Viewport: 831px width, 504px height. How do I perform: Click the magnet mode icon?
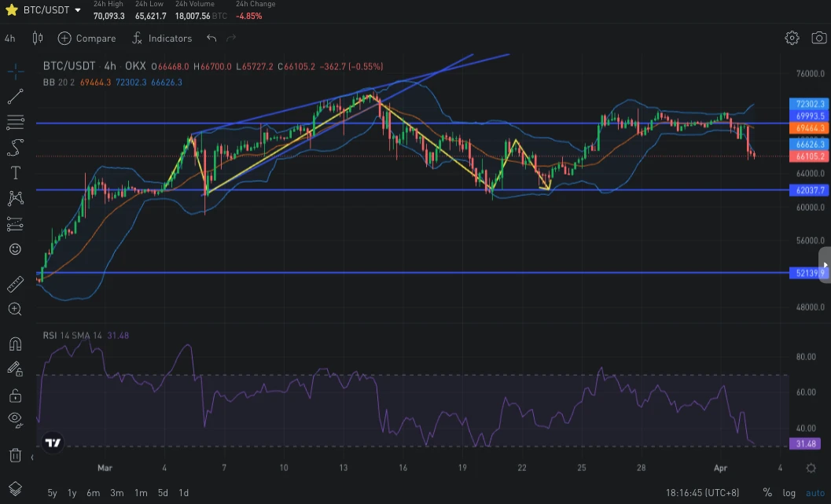pyautogui.click(x=15, y=344)
